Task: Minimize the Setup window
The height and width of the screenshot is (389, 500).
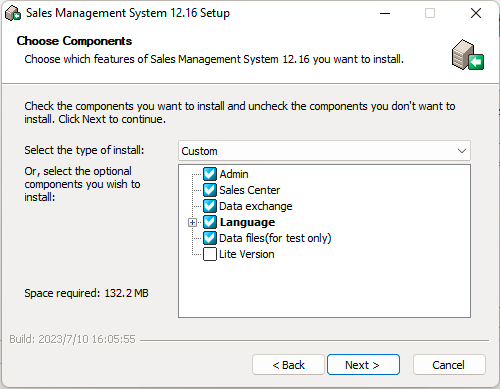Action: coord(385,13)
